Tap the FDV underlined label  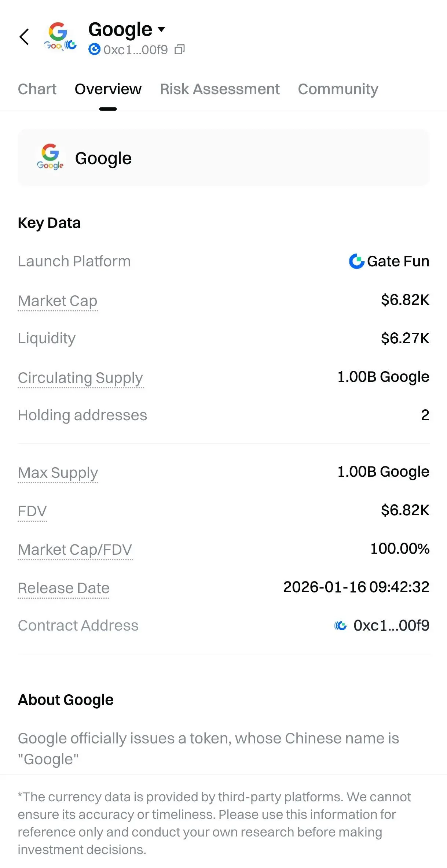click(x=32, y=511)
